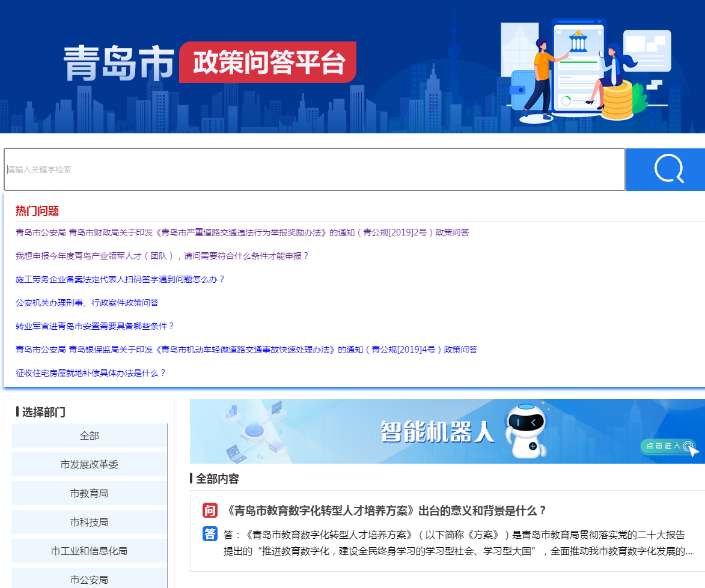Select 市工业和信息化局 department
This screenshot has height=588, width=705.
click(89, 551)
